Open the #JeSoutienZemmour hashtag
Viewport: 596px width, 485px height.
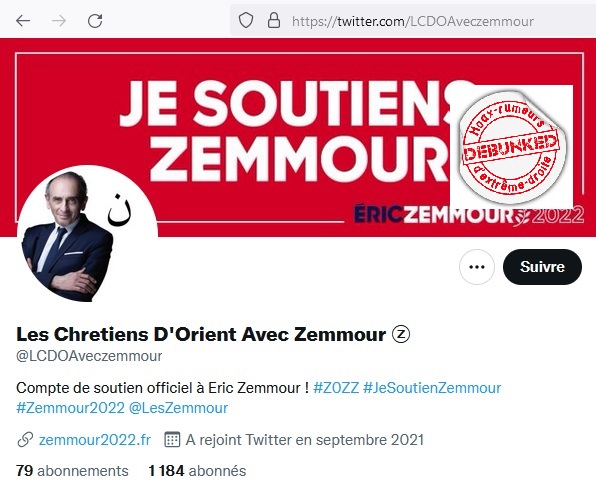tap(432, 388)
